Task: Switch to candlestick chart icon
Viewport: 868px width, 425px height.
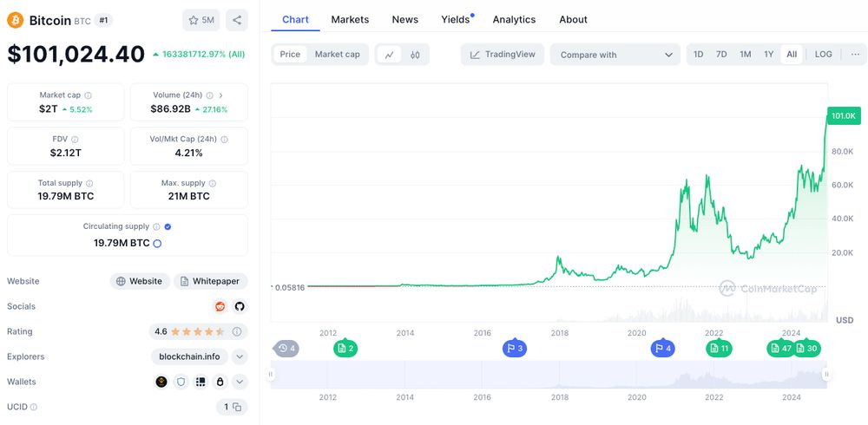Action: (415, 55)
